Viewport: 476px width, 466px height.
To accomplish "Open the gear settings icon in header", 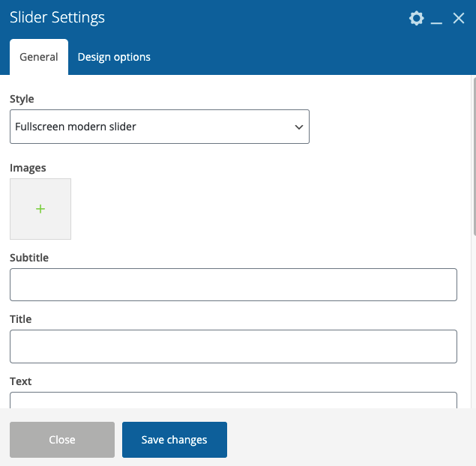I will (416, 18).
